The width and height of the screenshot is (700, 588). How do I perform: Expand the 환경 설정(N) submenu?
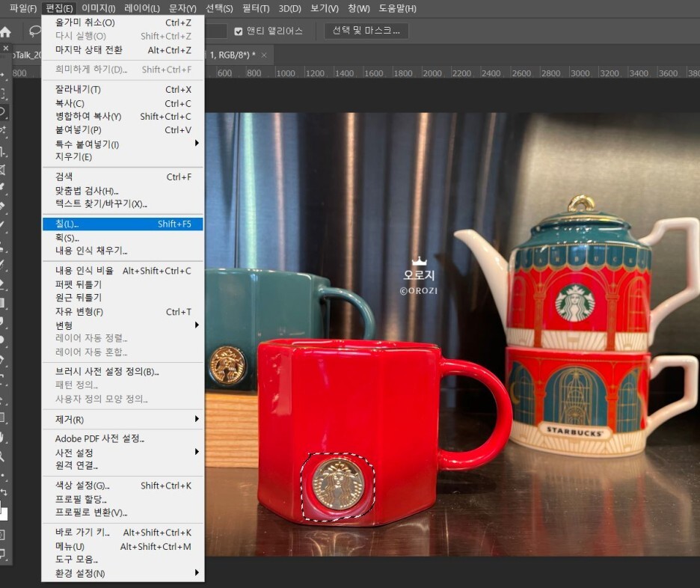pos(123,573)
